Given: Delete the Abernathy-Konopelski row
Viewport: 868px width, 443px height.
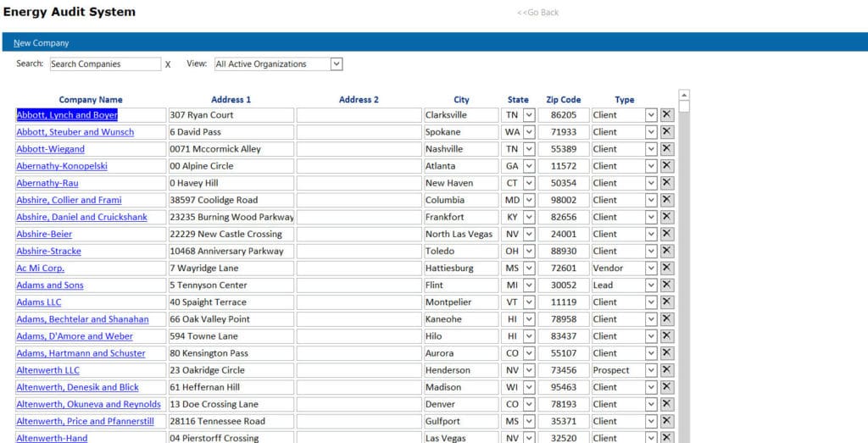Looking at the screenshot, I should point(667,166).
